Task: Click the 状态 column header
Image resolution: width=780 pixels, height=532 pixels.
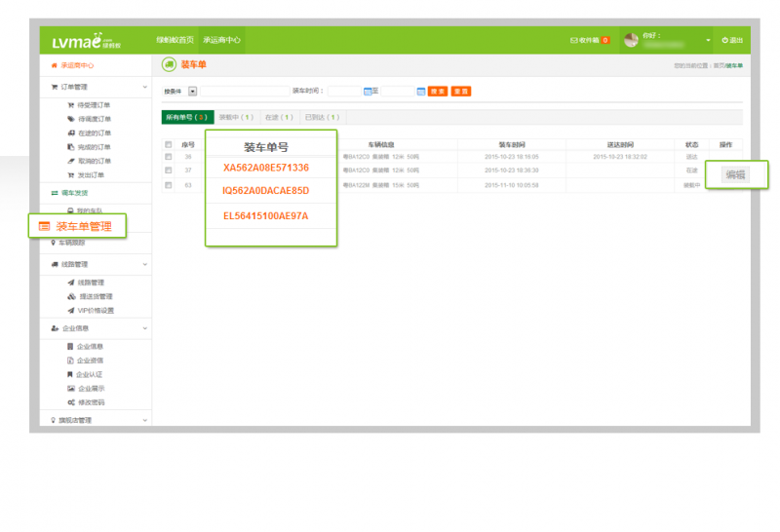Action: pyautogui.click(x=691, y=144)
